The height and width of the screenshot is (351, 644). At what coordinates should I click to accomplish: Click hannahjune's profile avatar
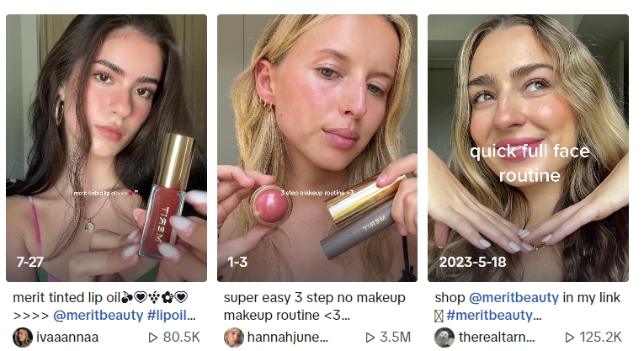pyautogui.click(x=233, y=338)
